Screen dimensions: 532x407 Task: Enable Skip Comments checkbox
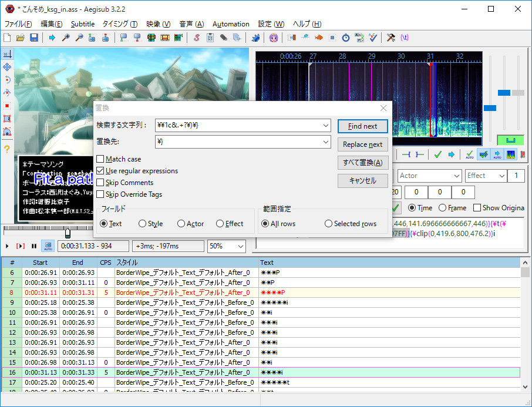(100, 183)
